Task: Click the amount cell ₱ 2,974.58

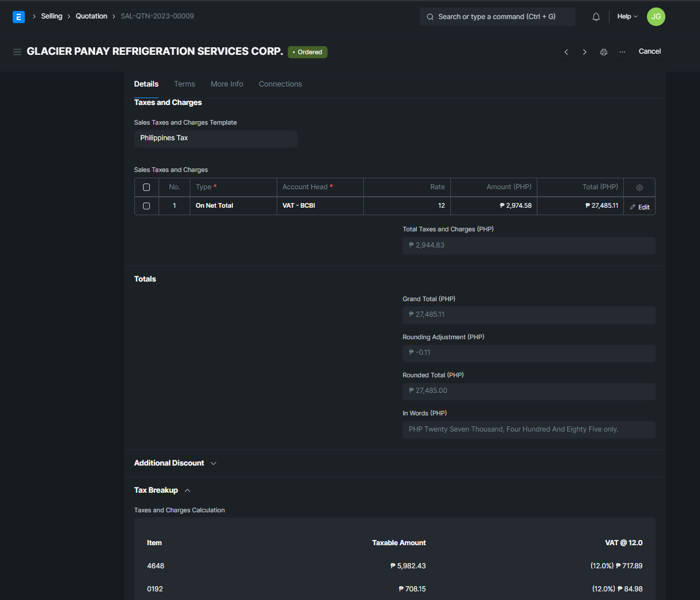Action: tap(494, 206)
